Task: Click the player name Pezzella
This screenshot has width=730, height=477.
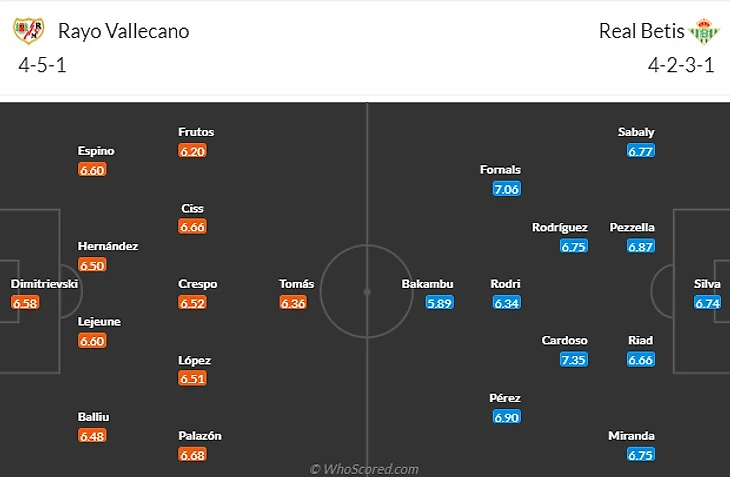Action: [x=632, y=227]
